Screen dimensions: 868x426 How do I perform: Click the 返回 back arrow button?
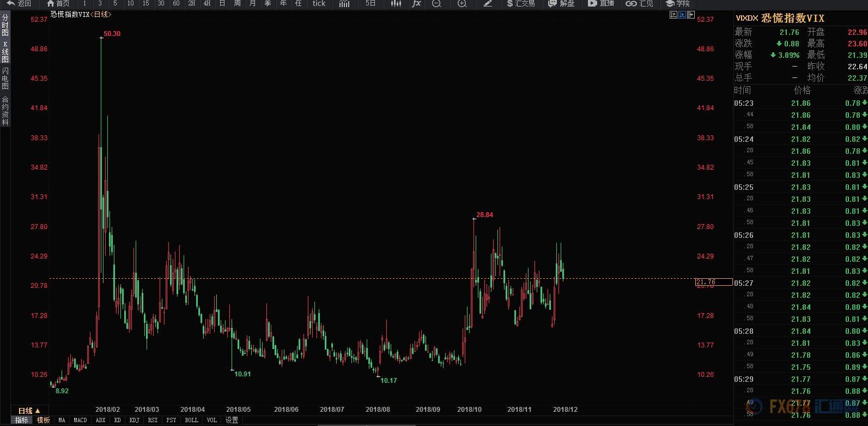19,3
